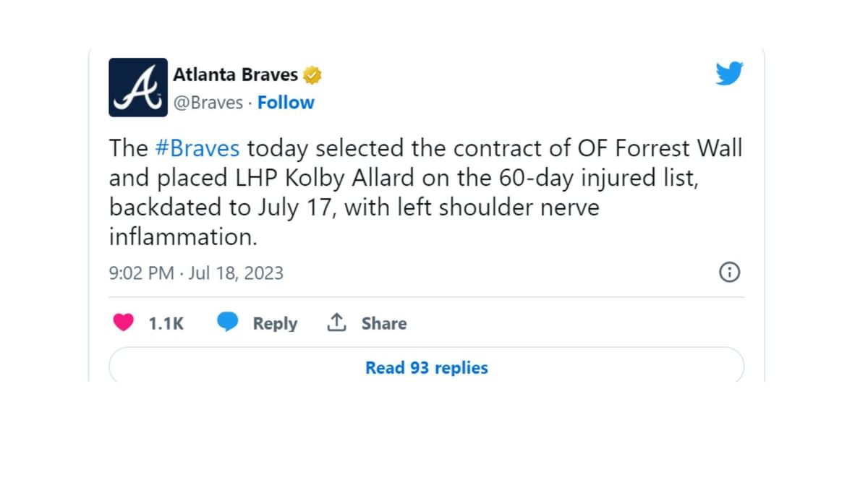This screenshot has height=488, width=868.
Task: Open the #Braves hashtag link
Action: 197,148
